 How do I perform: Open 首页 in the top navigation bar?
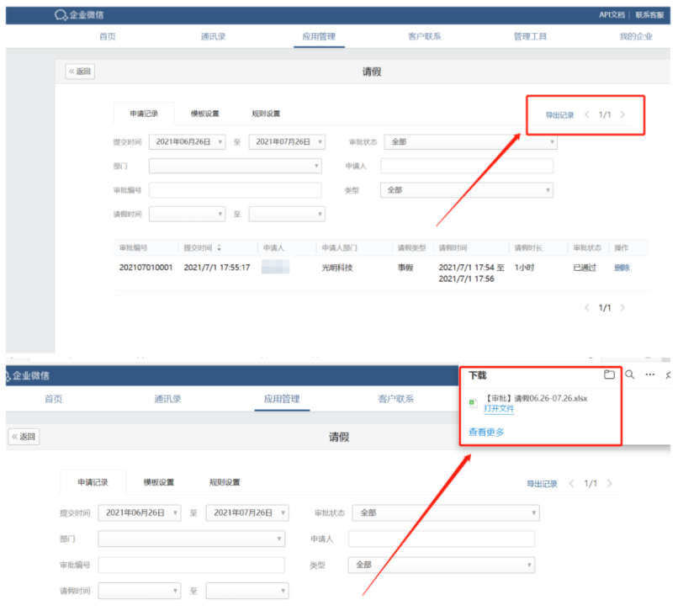click(x=107, y=37)
